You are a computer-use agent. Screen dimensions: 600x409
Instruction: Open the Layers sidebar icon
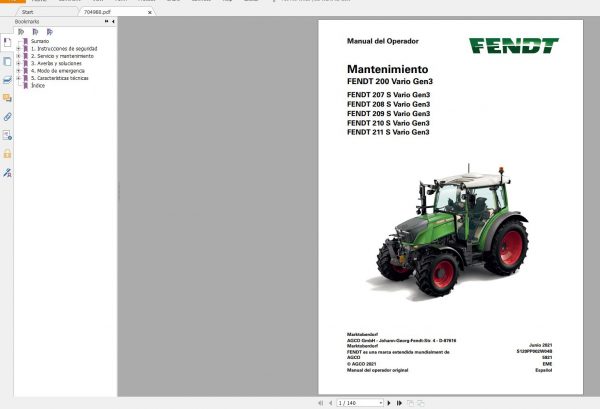[x=7, y=80]
